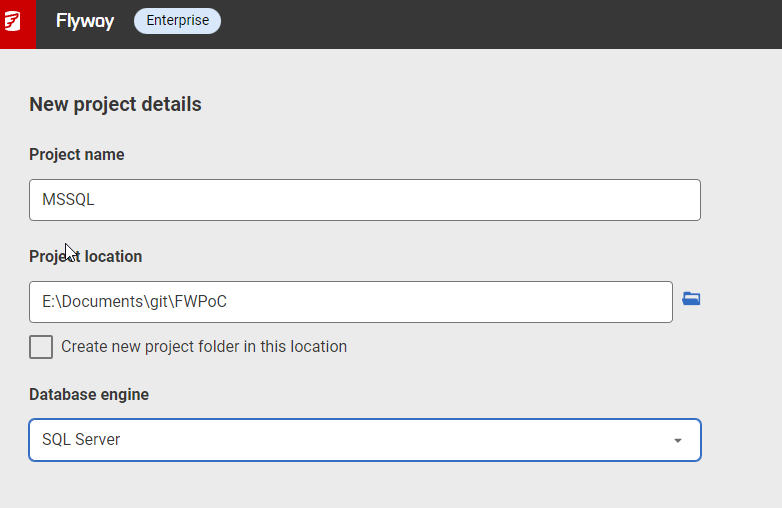Click the MSSQL text in Project name
782x508 pixels.
pyautogui.click(x=68, y=200)
